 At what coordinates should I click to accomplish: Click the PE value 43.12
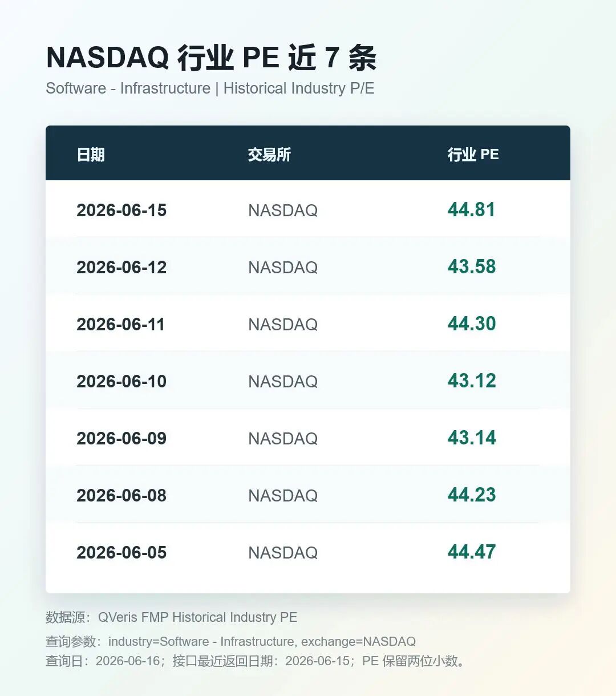(472, 381)
